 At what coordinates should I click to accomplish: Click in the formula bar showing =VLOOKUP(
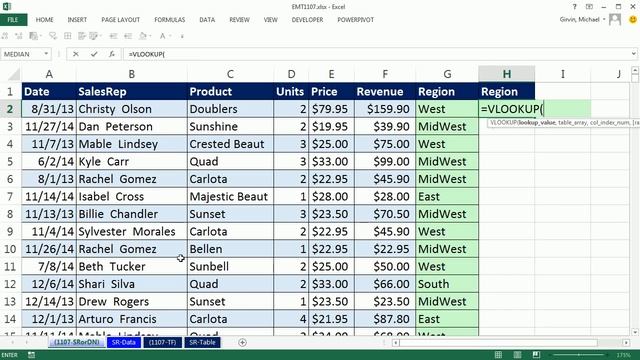pyautogui.click(x=376, y=54)
